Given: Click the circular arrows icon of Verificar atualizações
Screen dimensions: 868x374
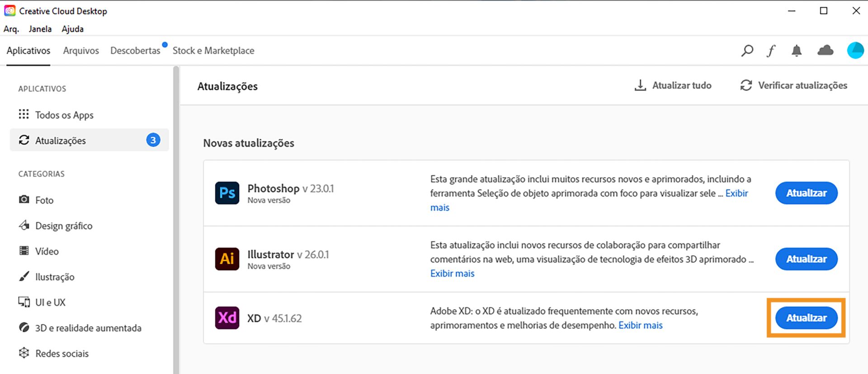Looking at the screenshot, I should pyautogui.click(x=746, y=85).
